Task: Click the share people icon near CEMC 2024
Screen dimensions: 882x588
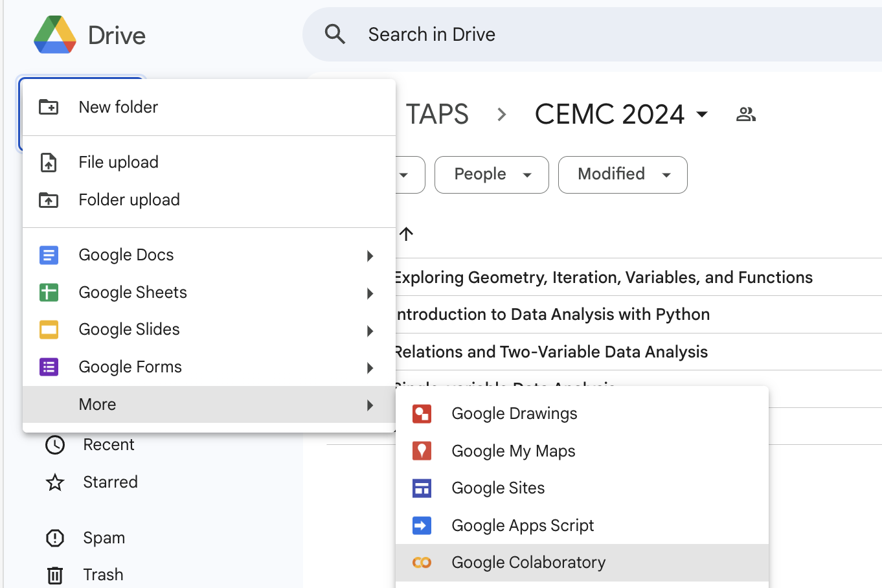Action: [x=745, y=113]
